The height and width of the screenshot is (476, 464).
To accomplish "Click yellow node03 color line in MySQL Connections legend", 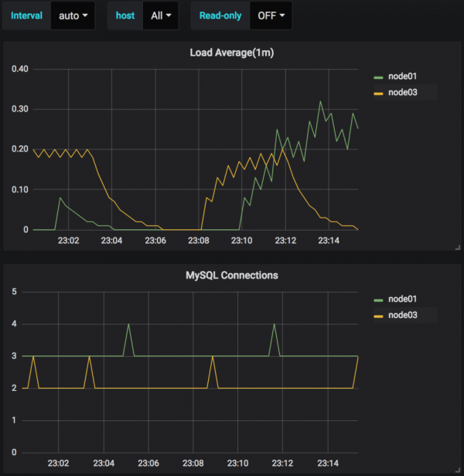I will click(378, 314).
